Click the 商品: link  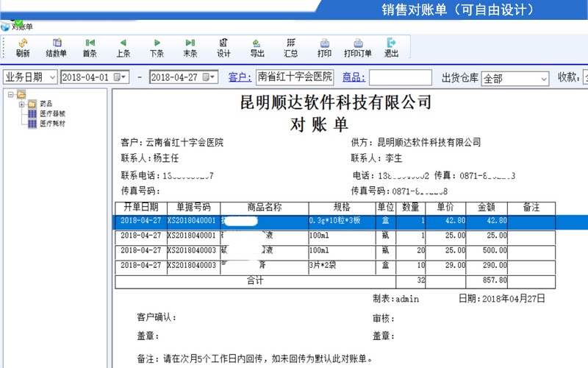pos(354,77)
